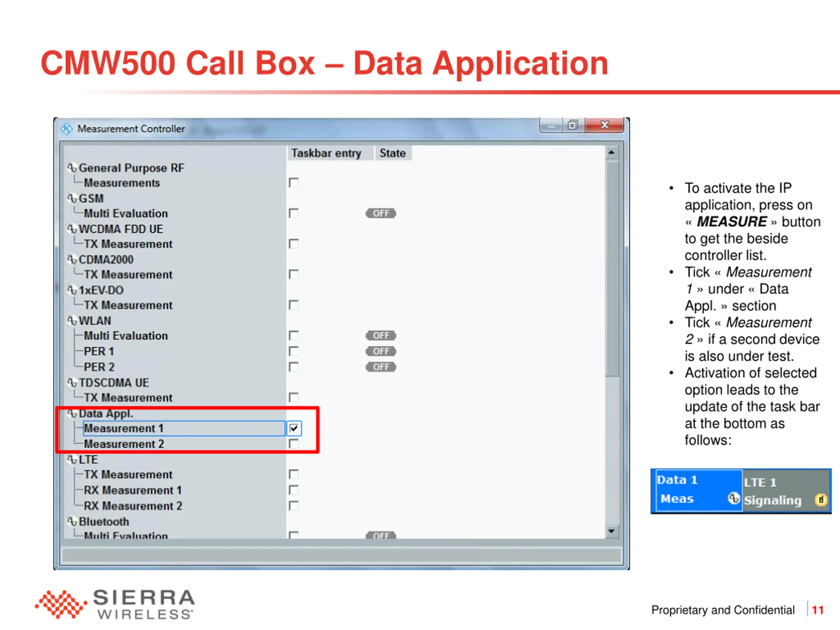
Task: Select Measurement 2 under Data Appl.
Action: coord(124,444)
